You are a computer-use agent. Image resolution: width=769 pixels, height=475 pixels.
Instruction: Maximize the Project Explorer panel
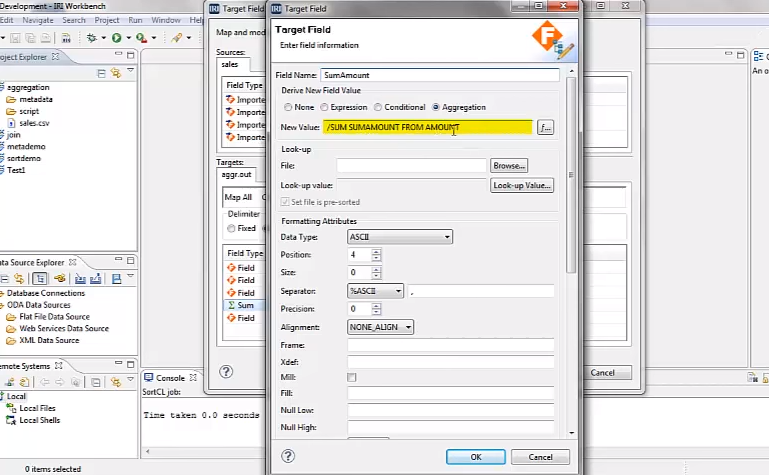[130, 55]
